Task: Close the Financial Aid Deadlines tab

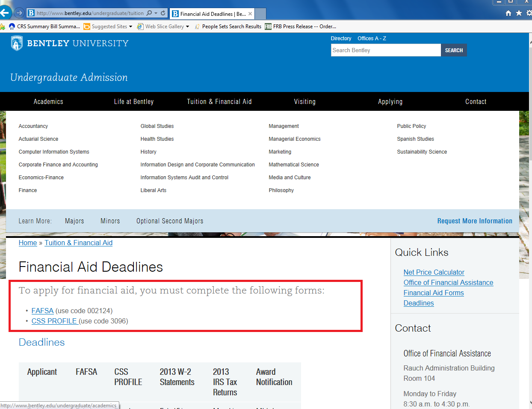Action: tap(250, 14)
